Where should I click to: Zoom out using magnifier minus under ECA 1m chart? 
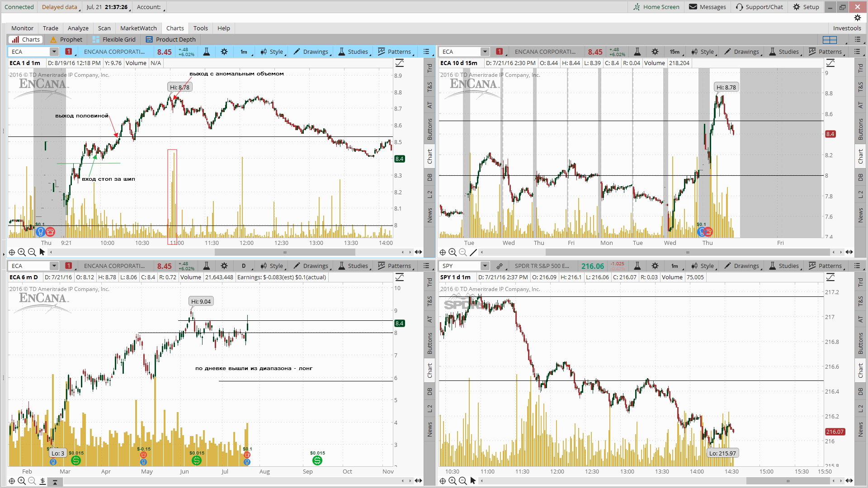click(x=32, y=252)
